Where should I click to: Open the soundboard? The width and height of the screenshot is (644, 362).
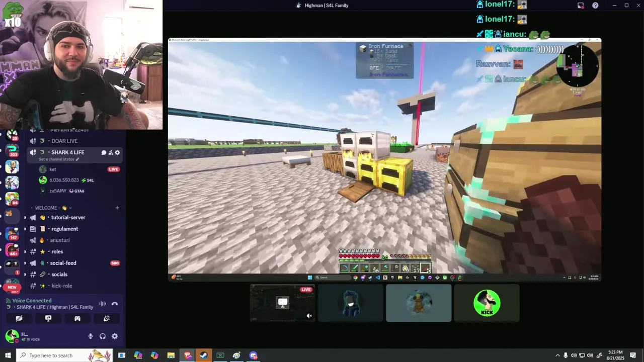[x=107, y=318]
